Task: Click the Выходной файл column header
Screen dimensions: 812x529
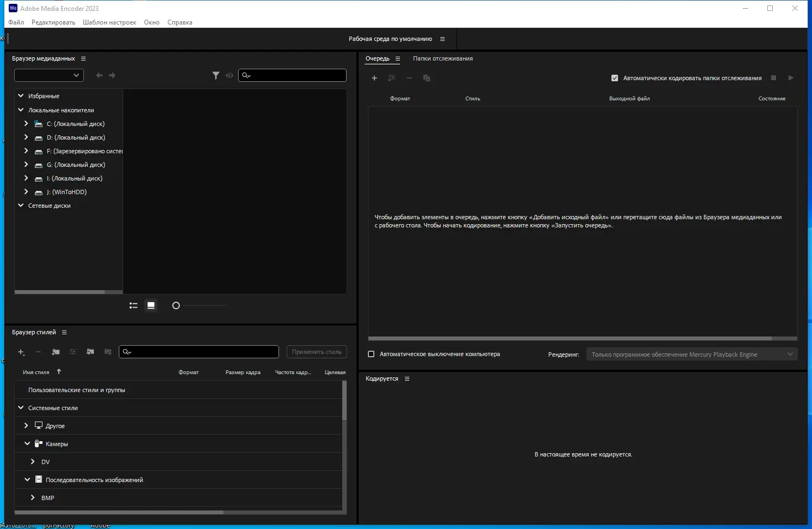Action: pyautogui.click(x=629, y=99)
